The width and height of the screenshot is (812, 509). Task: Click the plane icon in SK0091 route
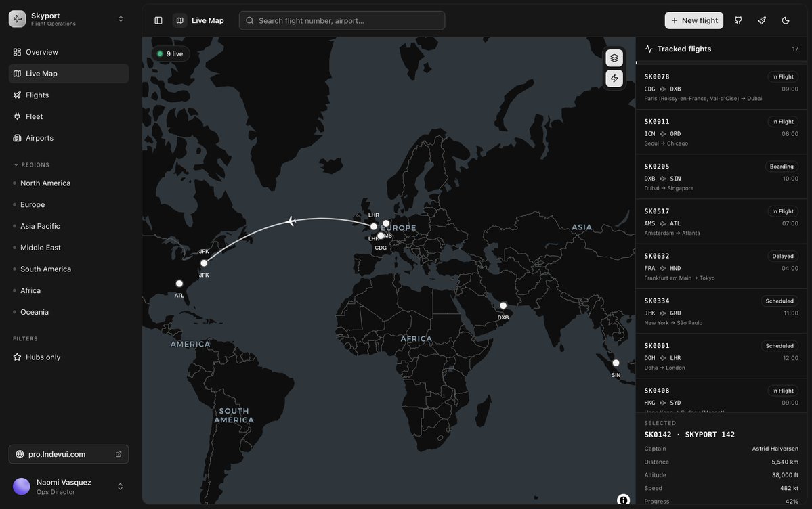coord(663,358)
